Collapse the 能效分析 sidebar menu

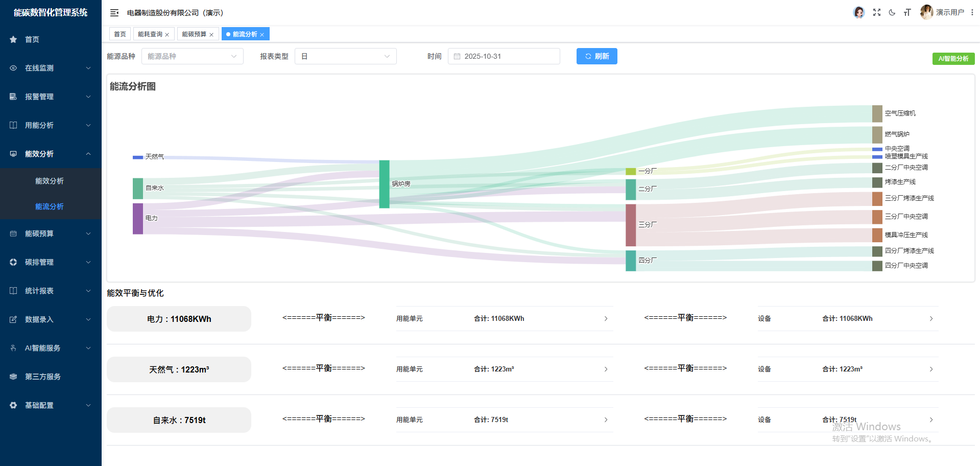(51, 154)
